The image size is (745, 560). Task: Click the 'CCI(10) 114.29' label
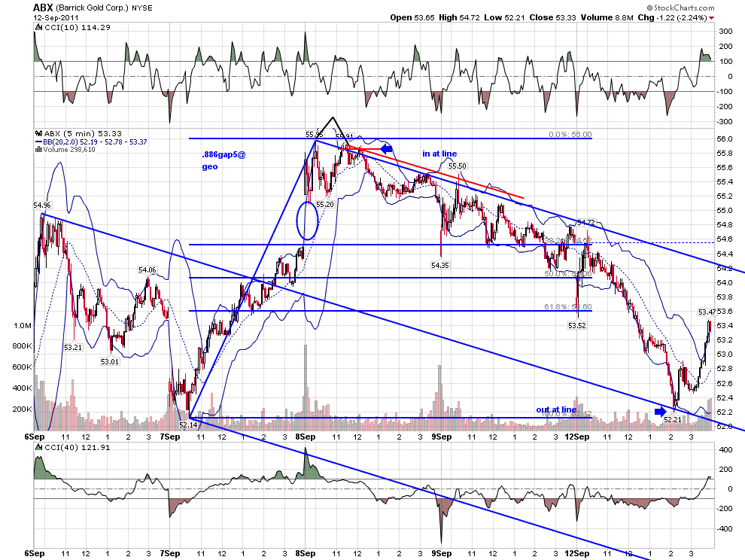(x=77, y=28)
